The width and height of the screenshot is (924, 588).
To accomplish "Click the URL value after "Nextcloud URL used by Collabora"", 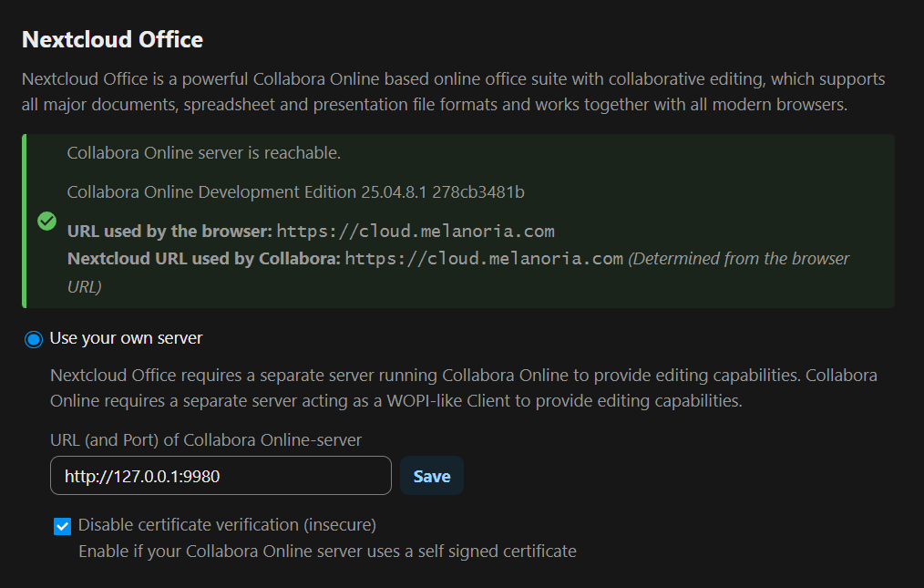I will point(484,259).
